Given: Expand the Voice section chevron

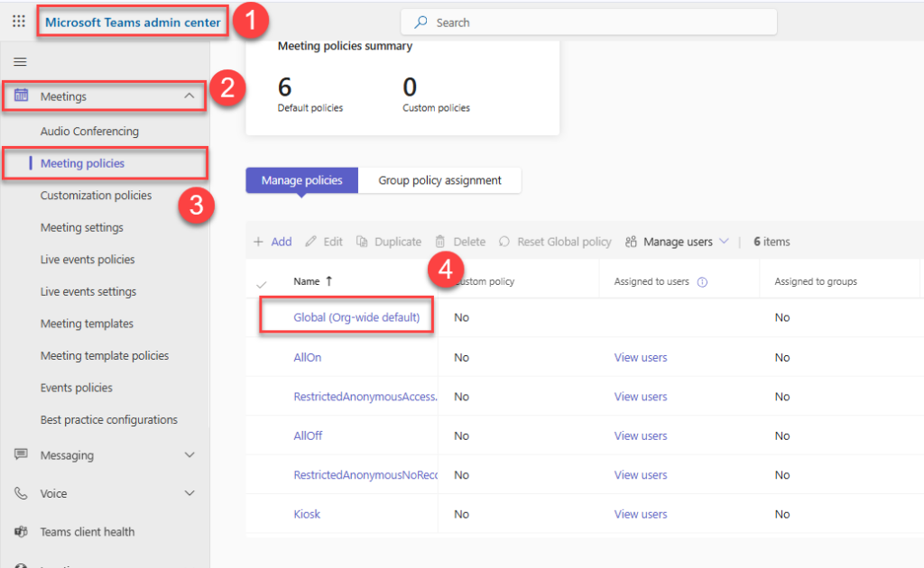Looking at the screenshot, I should point(189,493).
